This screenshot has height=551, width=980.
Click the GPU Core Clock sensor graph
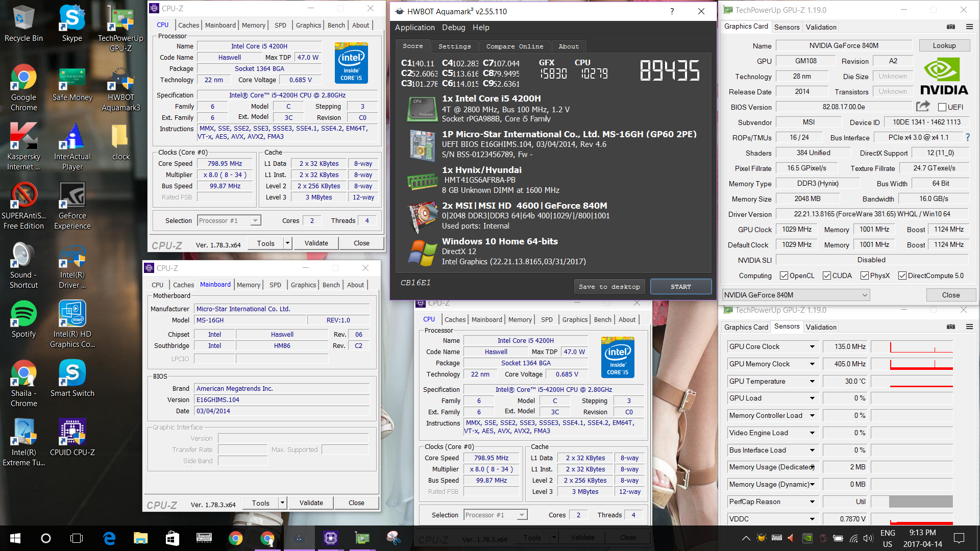point(912,347)
